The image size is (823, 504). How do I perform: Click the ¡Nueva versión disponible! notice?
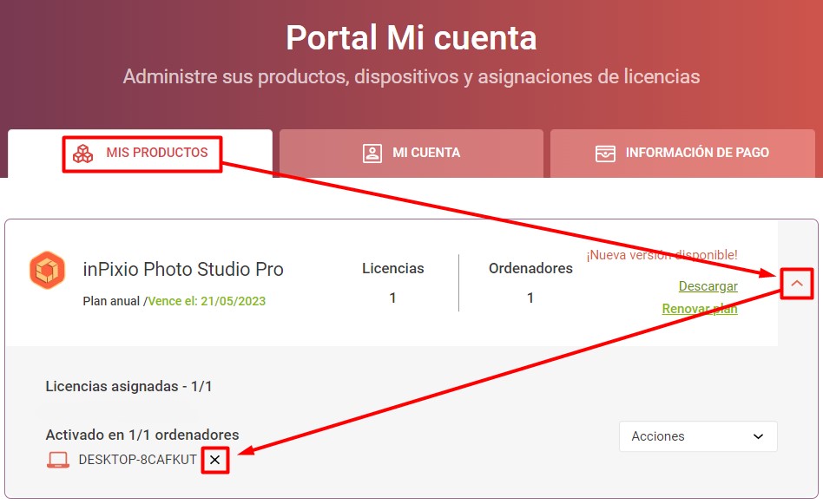[662, 255]
